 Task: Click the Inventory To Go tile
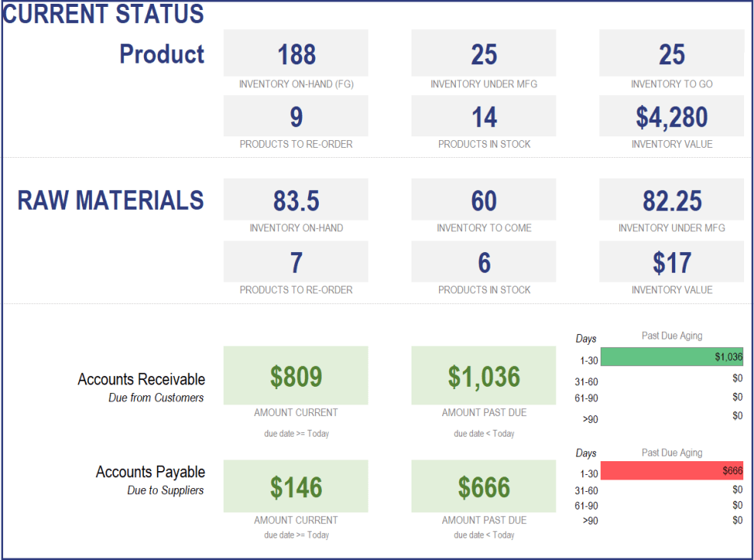[671, 54]
